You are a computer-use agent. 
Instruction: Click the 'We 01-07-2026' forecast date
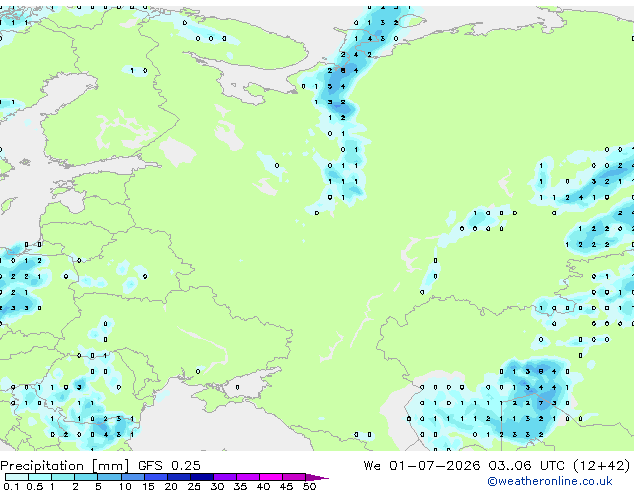(422, 466)
